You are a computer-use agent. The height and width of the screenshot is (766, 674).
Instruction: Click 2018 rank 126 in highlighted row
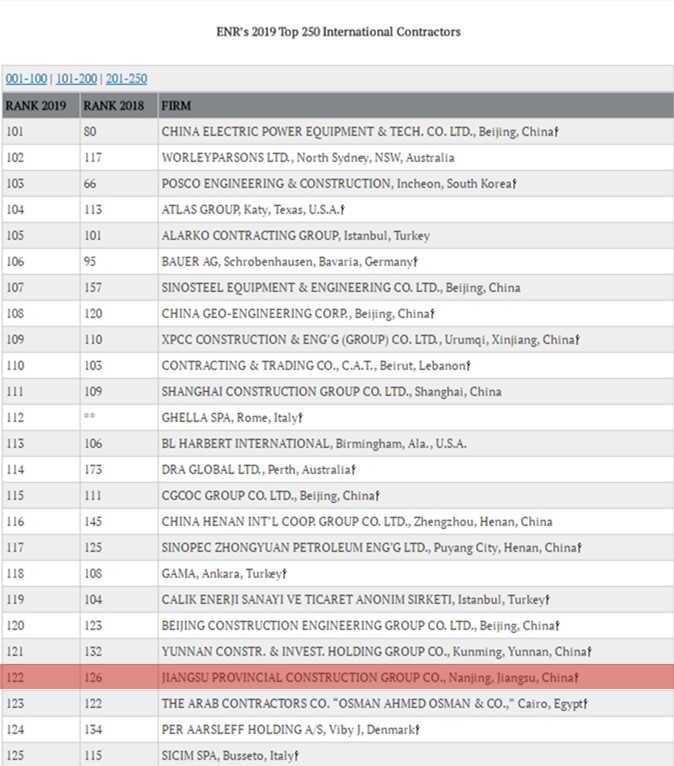tap(119, 677)
